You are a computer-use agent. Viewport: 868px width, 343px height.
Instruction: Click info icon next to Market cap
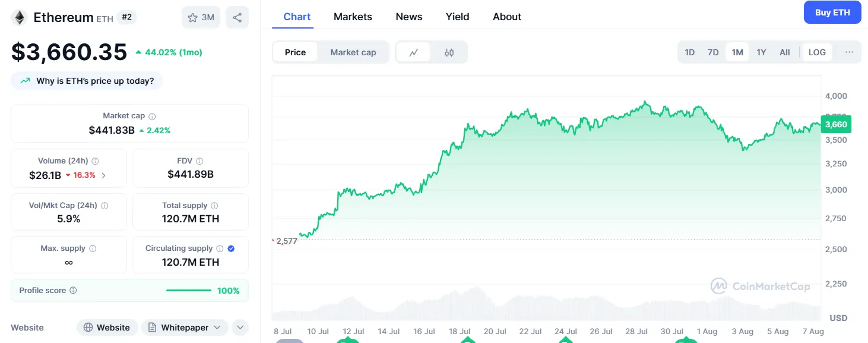[153, 117]
